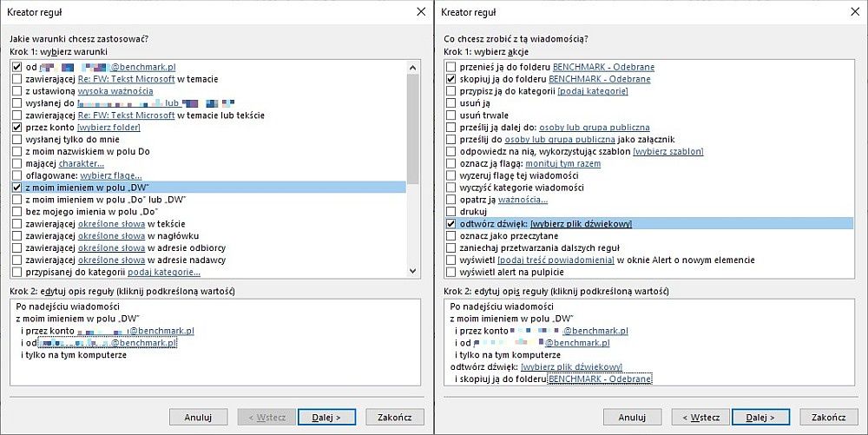Open 'określone słowa' link for 'w adresie nadawcy'
Viewport: 868px width, 435px height.
coord(111,260)
